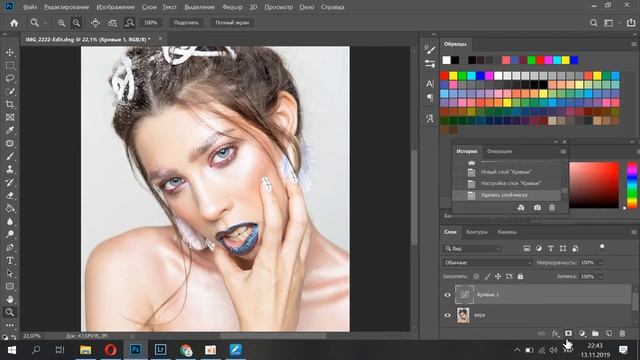
Task: Open the Layers panel options menu
Action: (x=634, y=232)
